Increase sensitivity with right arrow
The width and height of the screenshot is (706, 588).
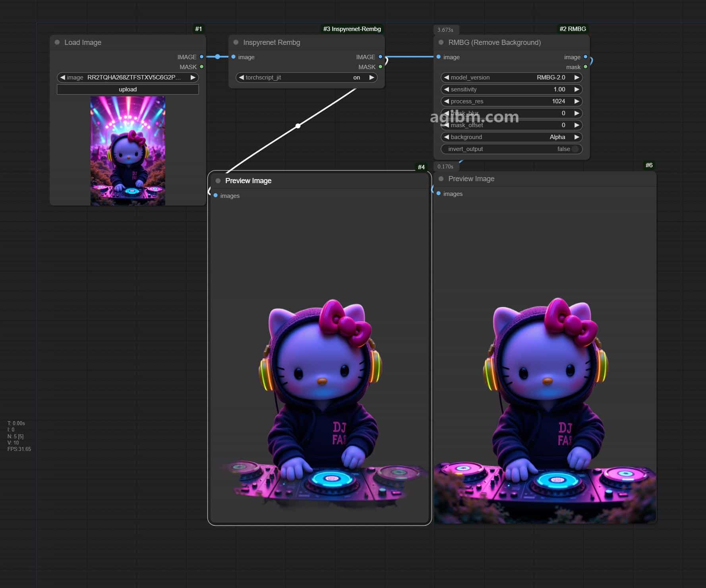(x=576, y=89)
